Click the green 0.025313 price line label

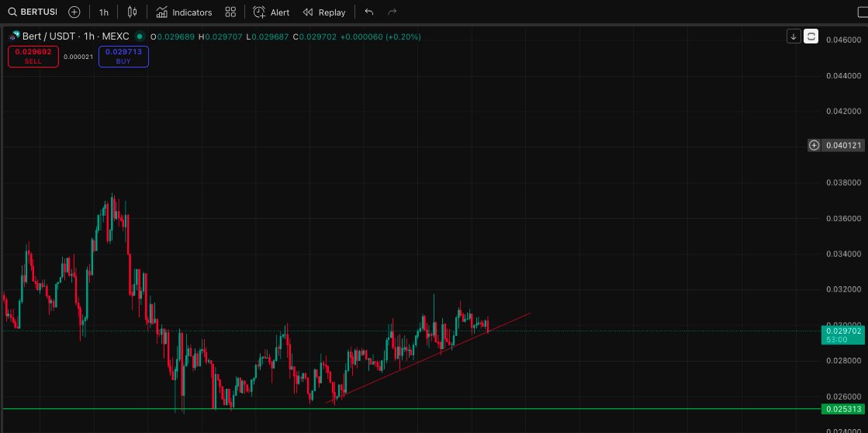pyautogui.click(x=843, y=409)
